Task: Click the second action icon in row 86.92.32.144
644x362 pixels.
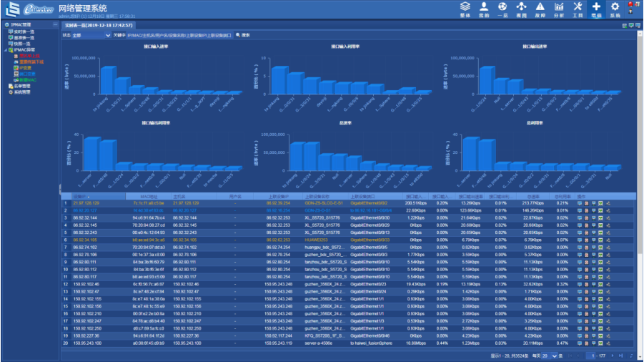Action: click(587, 218)
